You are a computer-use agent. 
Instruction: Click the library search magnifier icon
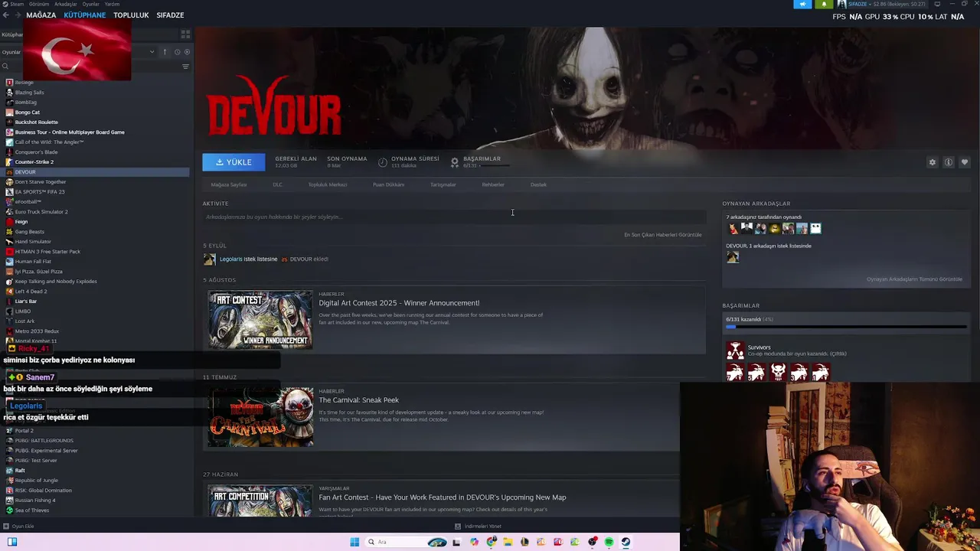point(5,67)
